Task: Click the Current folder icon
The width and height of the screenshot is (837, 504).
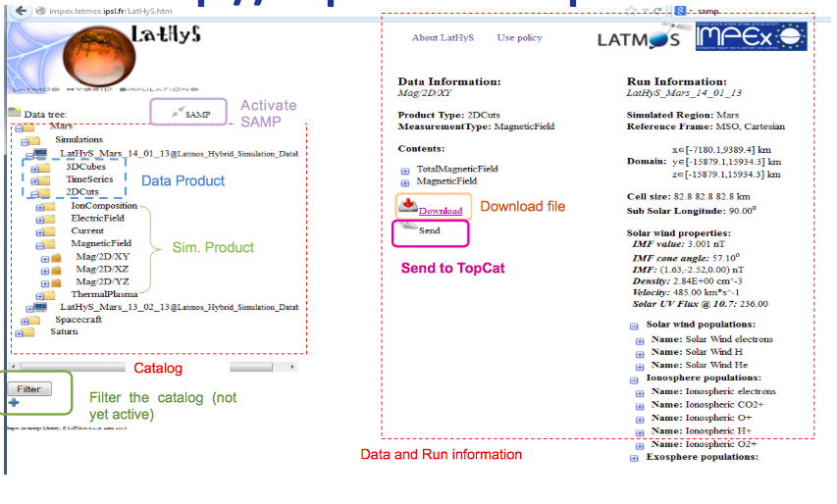Action: click(x=50, y=232)
